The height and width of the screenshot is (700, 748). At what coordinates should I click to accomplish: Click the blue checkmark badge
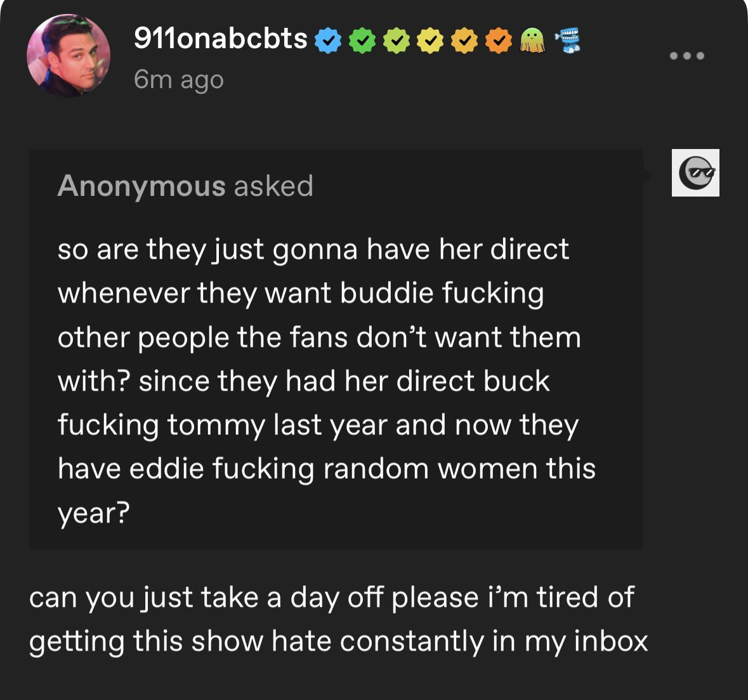pyautogui.click(x=327, y=41)
